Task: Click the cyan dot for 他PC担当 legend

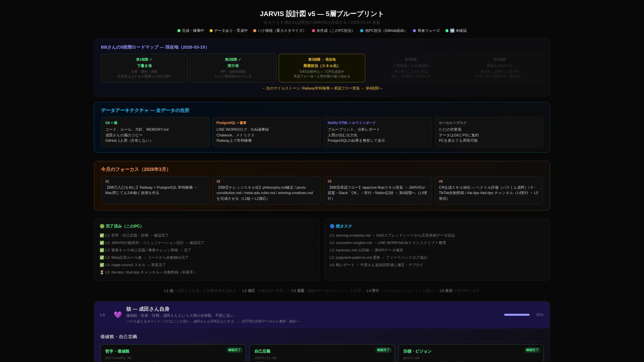Action: click(x=362, y=31)
